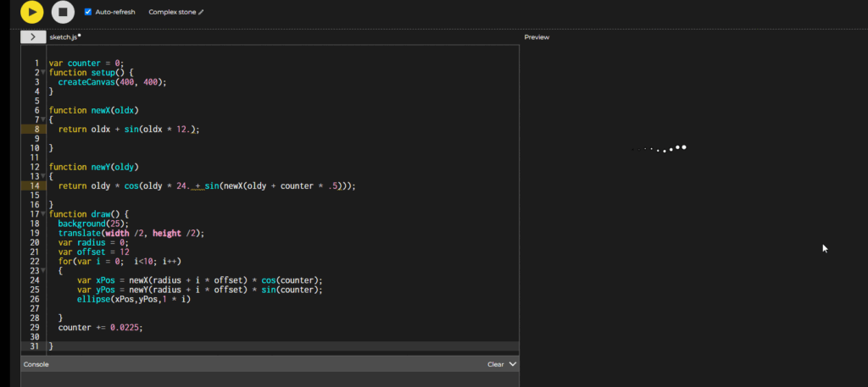The image size is (868, 387).
Task: Fold the newY block at line 13
Action: [x=43, y=176]
